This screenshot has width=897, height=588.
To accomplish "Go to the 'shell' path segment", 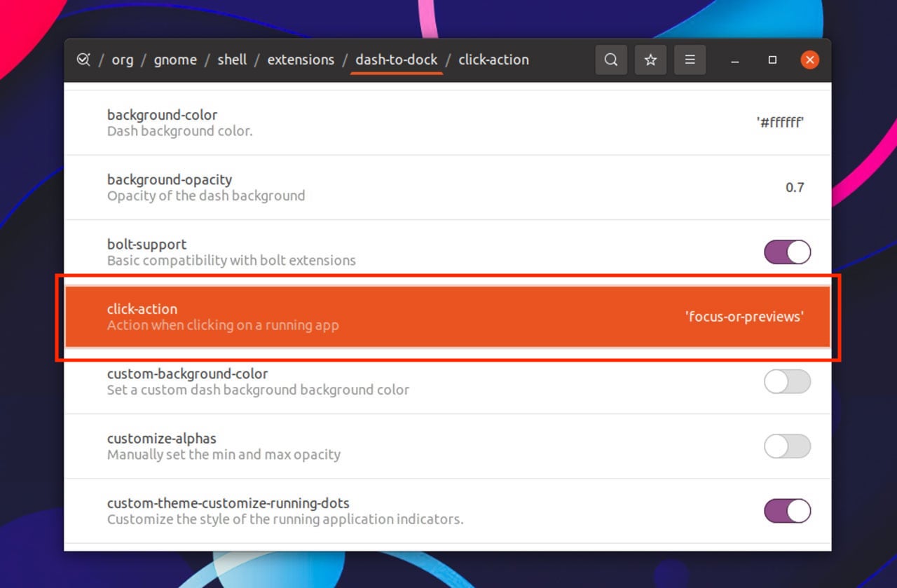I will [232, 60].
